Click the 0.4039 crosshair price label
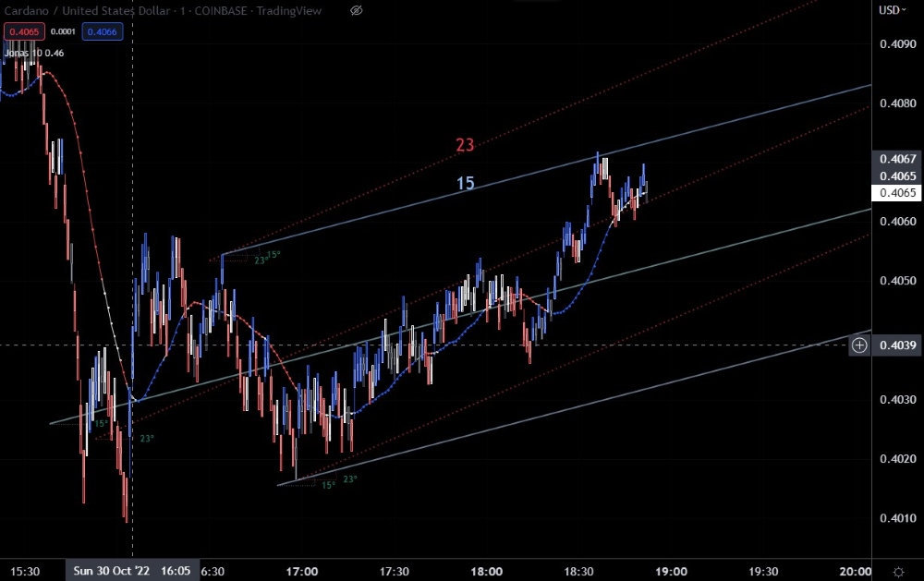This screenshot has width=924, height=581. [897, 345]
